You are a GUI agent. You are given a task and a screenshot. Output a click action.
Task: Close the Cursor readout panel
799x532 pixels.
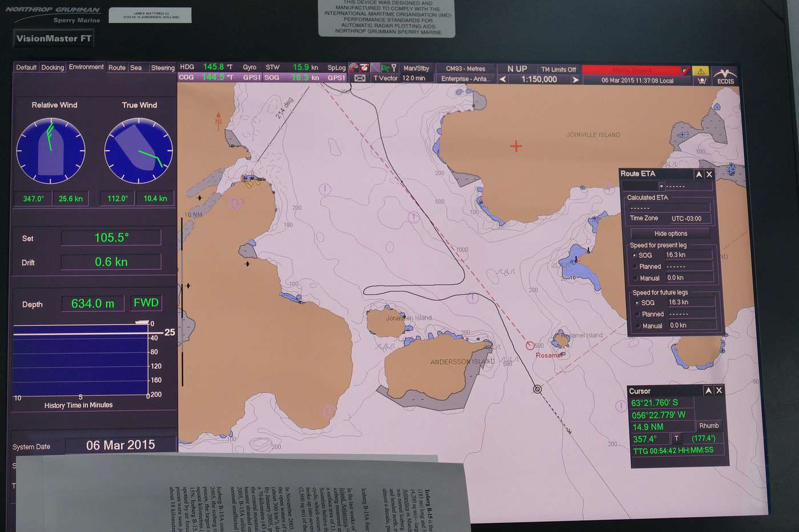pos(719,391)
